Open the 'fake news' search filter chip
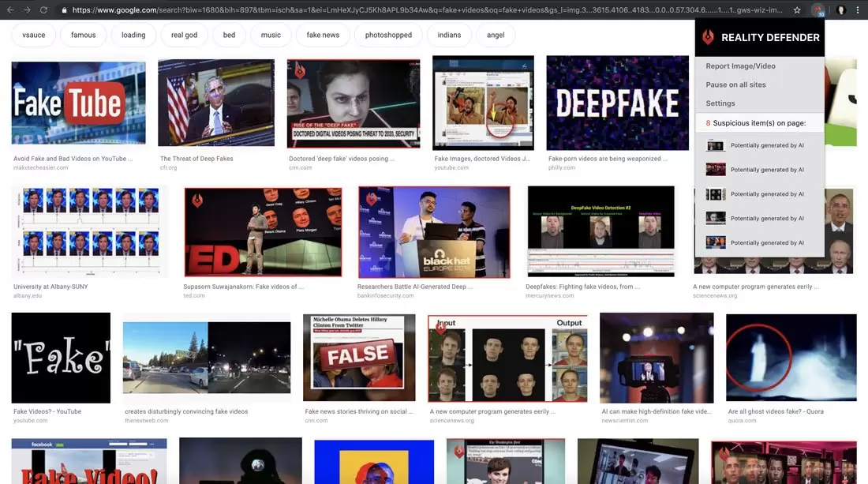 point(323,35)
